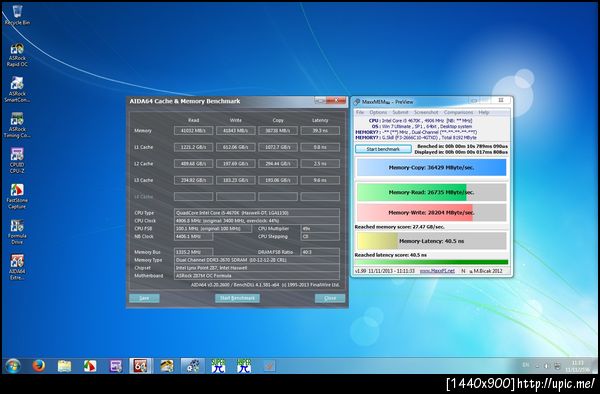This screenshot has width=600, height=394.
Task: Click the L2 Cache Read value field
Action: (x=193, y=164)
